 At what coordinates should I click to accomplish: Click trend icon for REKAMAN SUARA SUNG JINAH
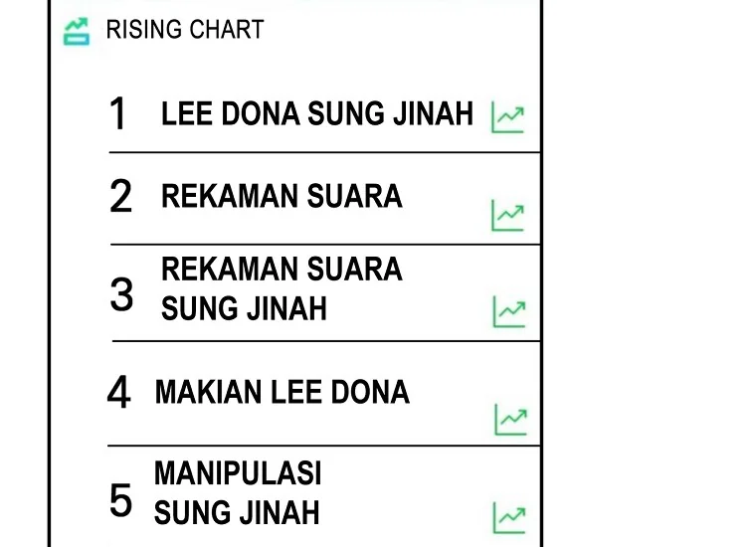tap(508, 311)
